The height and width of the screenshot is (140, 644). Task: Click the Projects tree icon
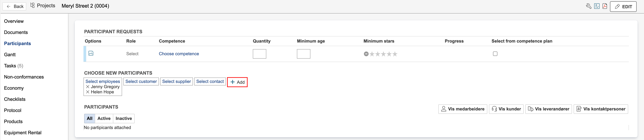[x=32, y=6]
